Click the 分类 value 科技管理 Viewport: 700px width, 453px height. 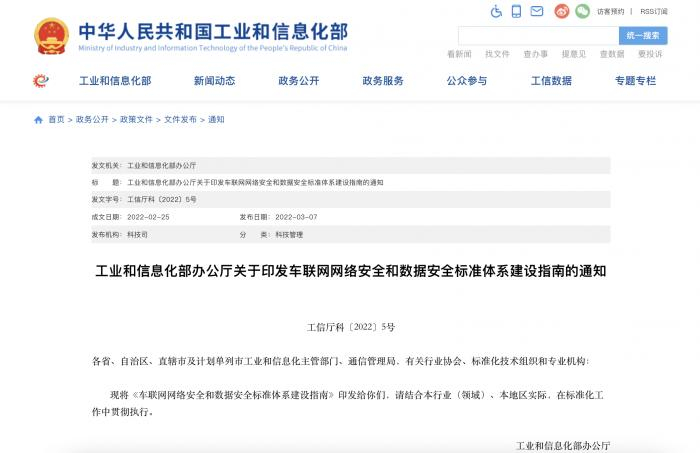click(x=289, y=234)
